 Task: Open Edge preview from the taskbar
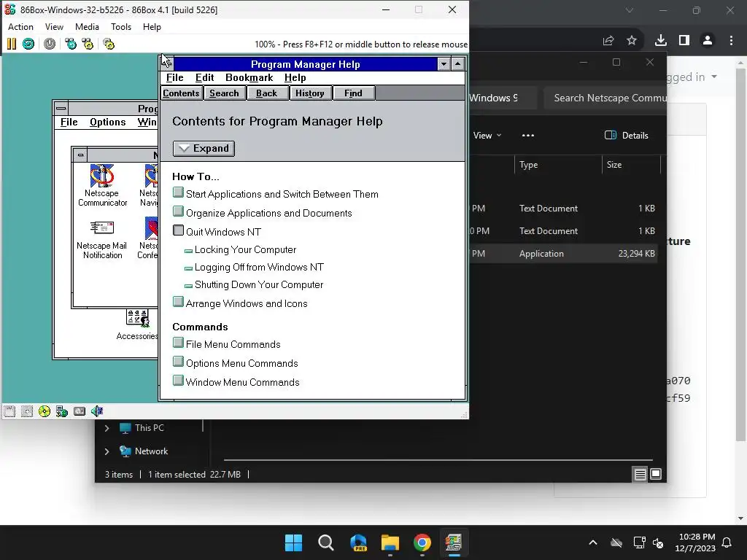(358, 542)
